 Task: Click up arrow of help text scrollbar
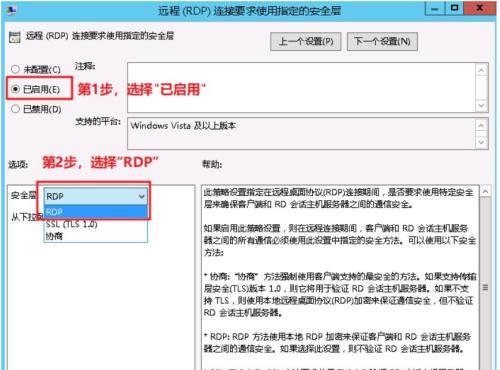(485, 192)
